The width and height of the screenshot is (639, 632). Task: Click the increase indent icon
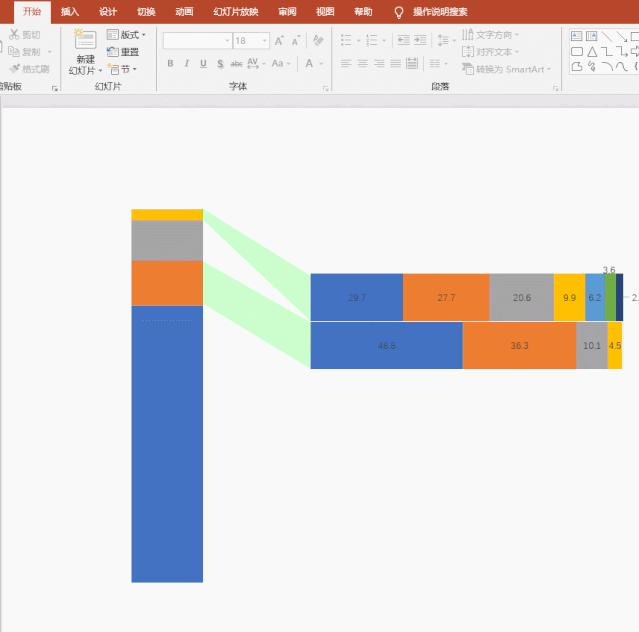click(420, 41)
